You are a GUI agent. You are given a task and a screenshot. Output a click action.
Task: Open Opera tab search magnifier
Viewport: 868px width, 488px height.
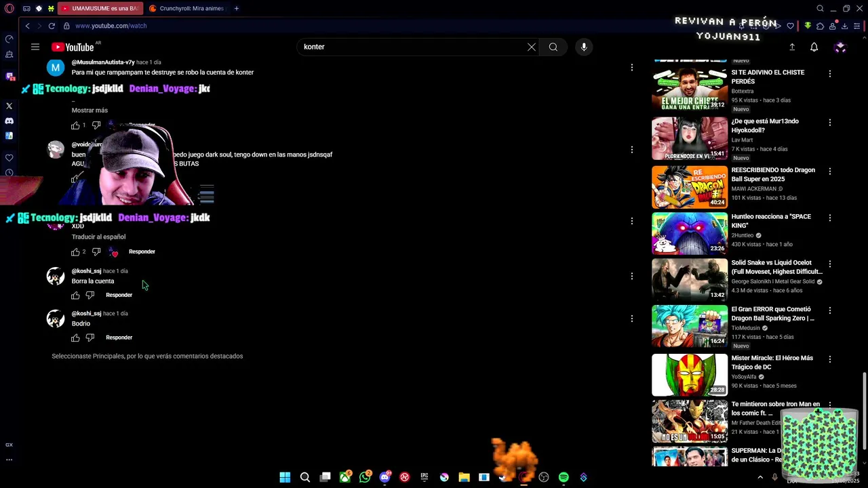(x=820, y=9)
